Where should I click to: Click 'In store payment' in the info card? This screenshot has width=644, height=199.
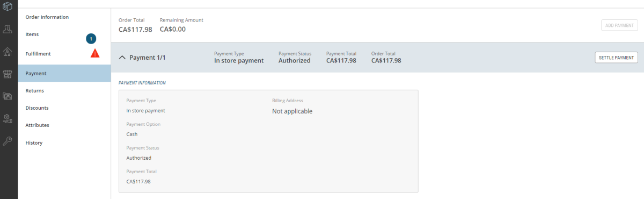(x=146, y=111)
